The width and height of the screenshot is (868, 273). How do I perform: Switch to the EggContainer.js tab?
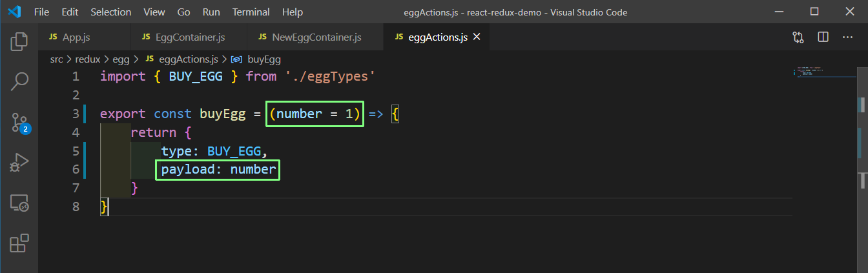[x=188, y=37]
